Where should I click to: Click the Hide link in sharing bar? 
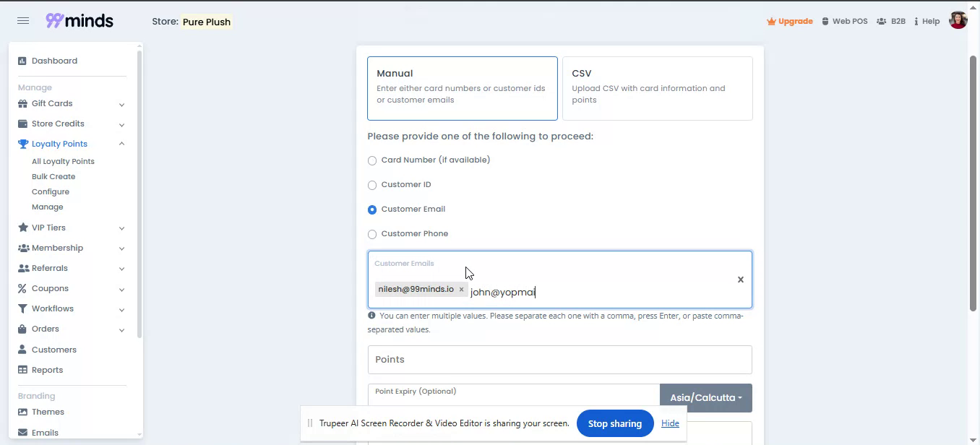[670, 423]
